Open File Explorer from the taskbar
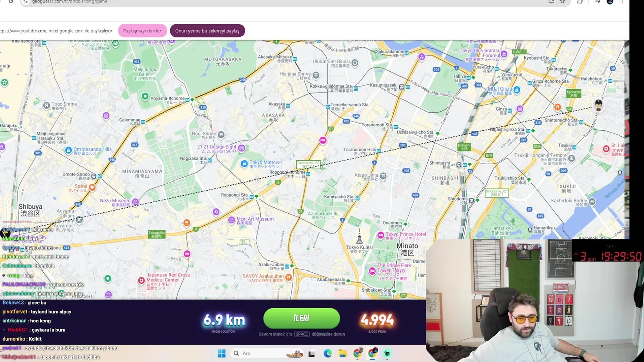The height and width of the screenshot is (362, 644). click(343, 354)
